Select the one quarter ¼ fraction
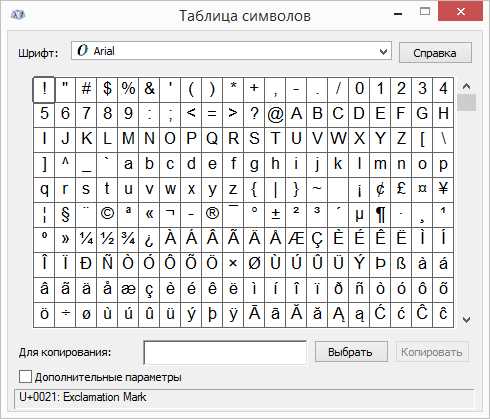This screenshot has height=419, width=490. click(86, 240)
